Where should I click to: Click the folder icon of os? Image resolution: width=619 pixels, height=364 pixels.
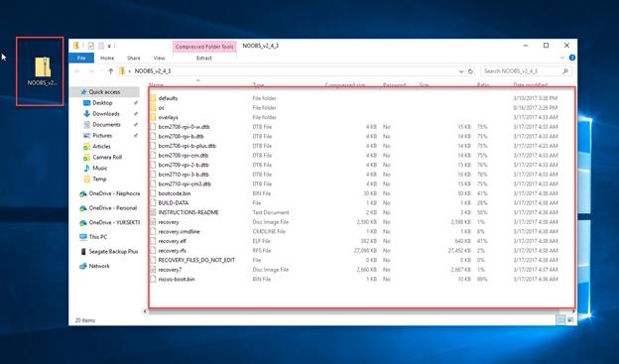[x=153, y=108]
